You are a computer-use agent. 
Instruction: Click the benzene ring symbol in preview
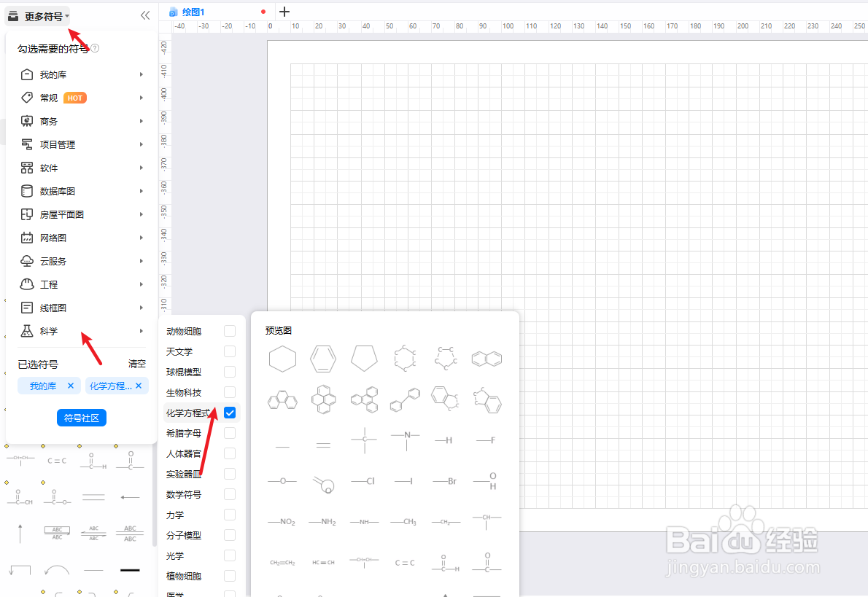(323, 358)
